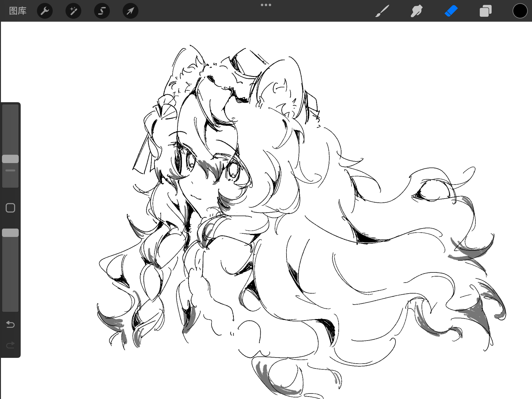The image size is (532, 399).
Task: Tap the square modify button on sidebar
Action: click(x=10, y=208)
